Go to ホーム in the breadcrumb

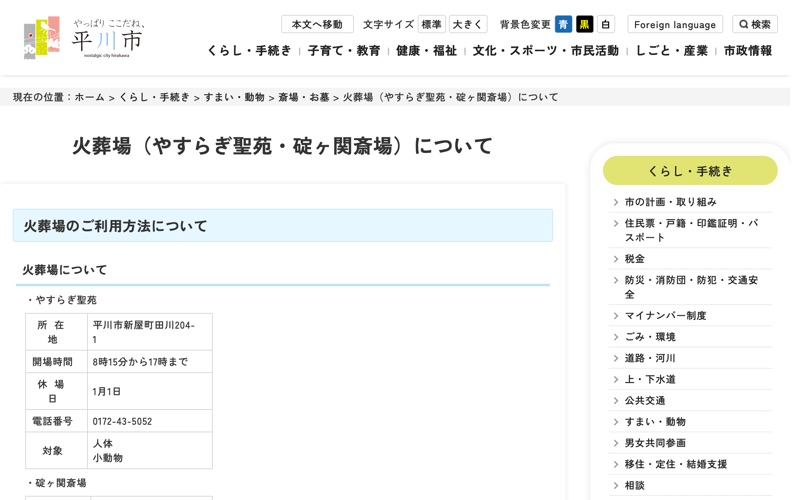click(x=89, y=97)
